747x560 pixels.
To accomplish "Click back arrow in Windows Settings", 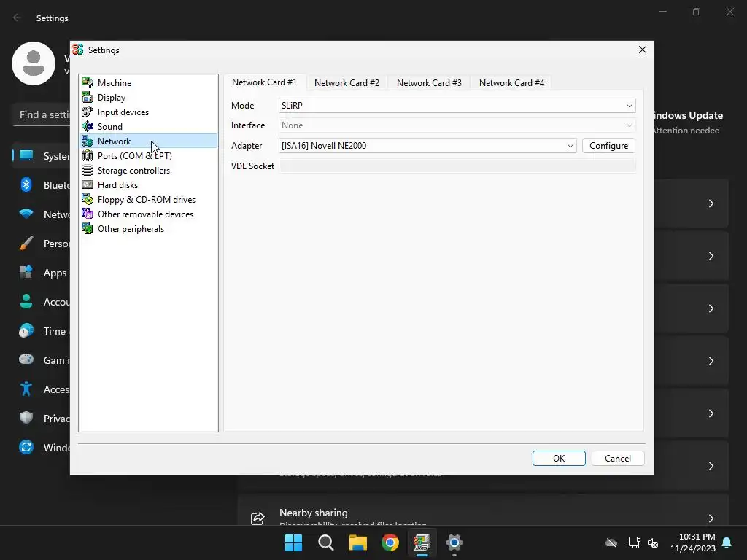I will coord(18,18).
